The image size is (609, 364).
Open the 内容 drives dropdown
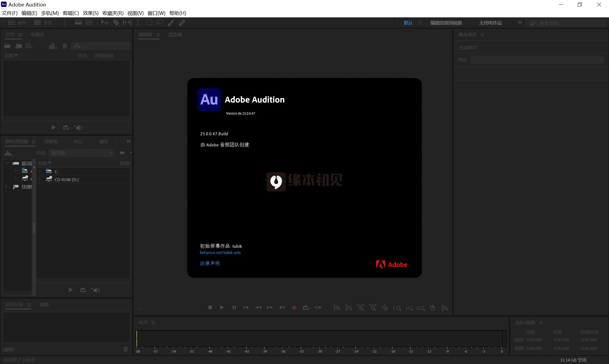coord(82,153)
